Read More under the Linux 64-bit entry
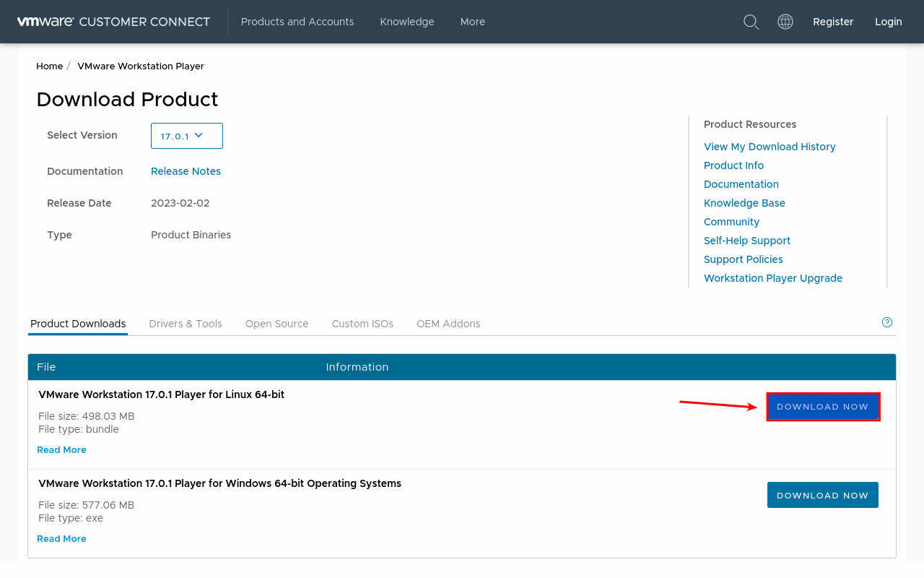Viewport: 924px width, 578px height. pyautogui.click(x=61, y=449)
